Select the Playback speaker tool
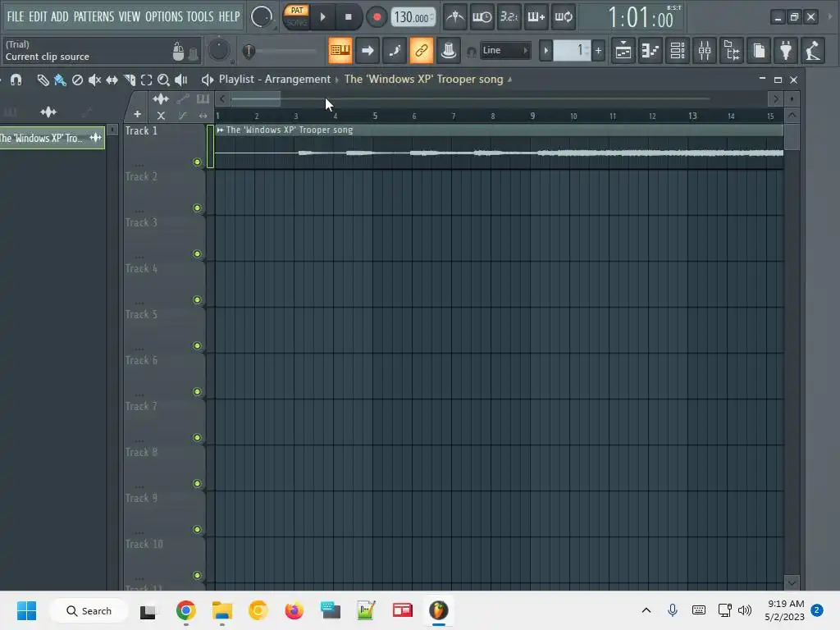 point(181,80)
